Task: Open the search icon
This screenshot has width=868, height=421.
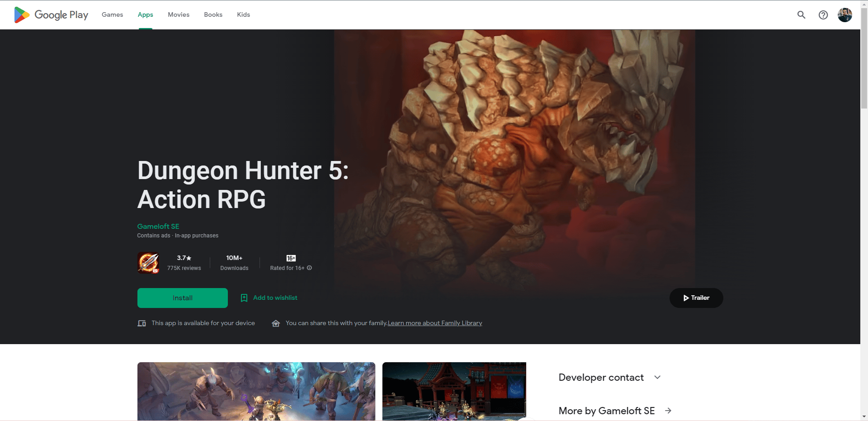Action: tap(801, 15)
